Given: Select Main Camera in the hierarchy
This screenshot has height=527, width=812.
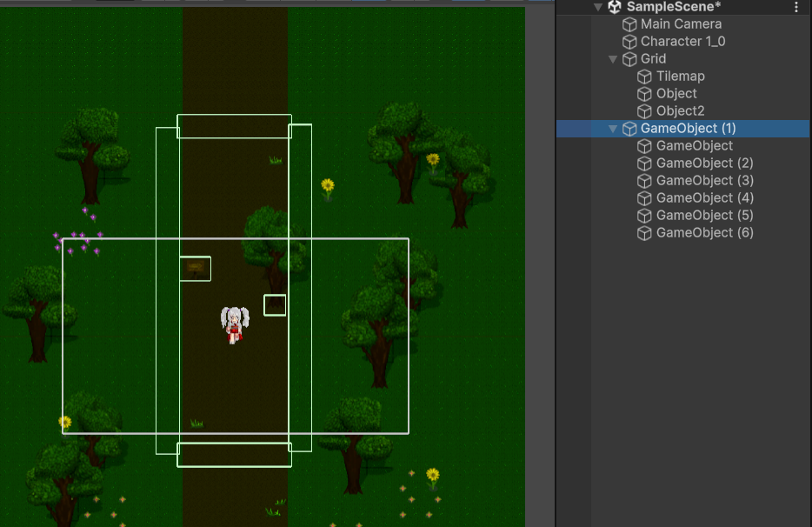Looking at the screenshot, I should coord(681,23).
